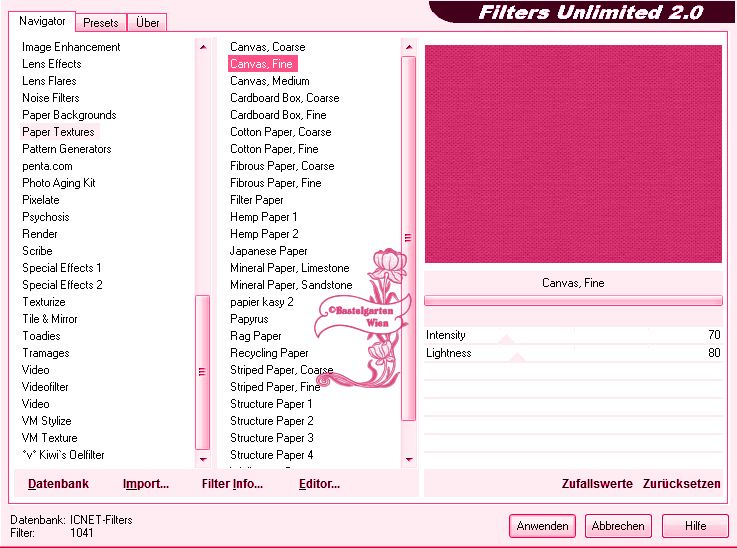Select Texturize category
The height and width of the screenshot is (548, 737).
coord(44,302)
